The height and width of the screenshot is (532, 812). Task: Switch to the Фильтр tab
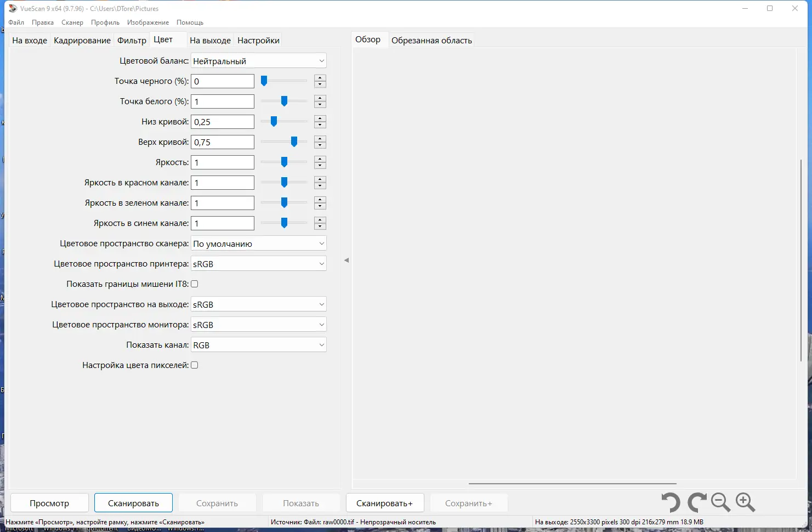point(132,41)
